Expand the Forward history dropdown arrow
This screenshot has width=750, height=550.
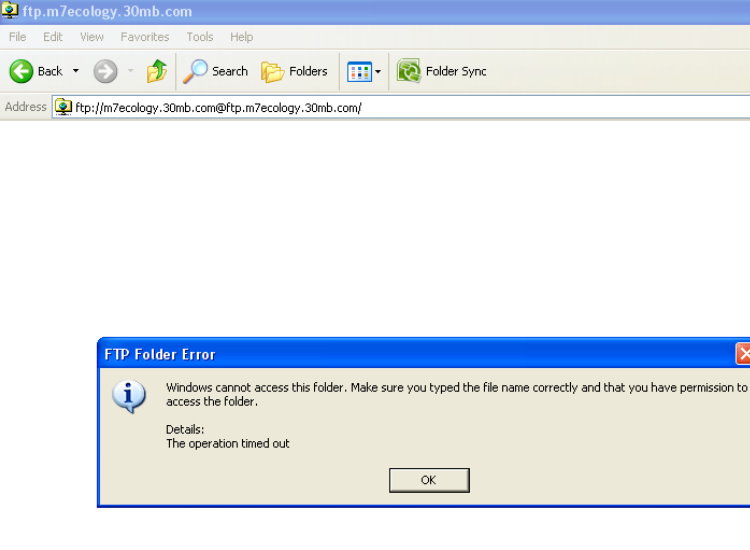[x=130, y=71]
